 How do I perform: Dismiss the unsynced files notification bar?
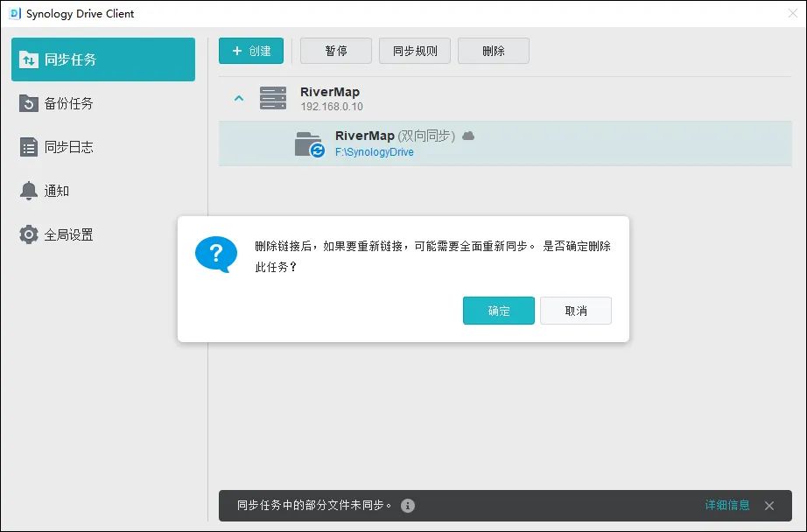769,506
